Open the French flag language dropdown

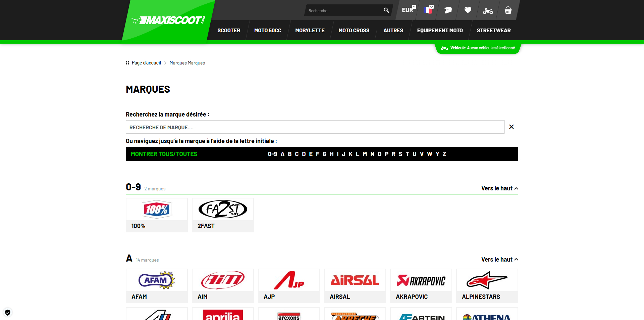[428, 9]
